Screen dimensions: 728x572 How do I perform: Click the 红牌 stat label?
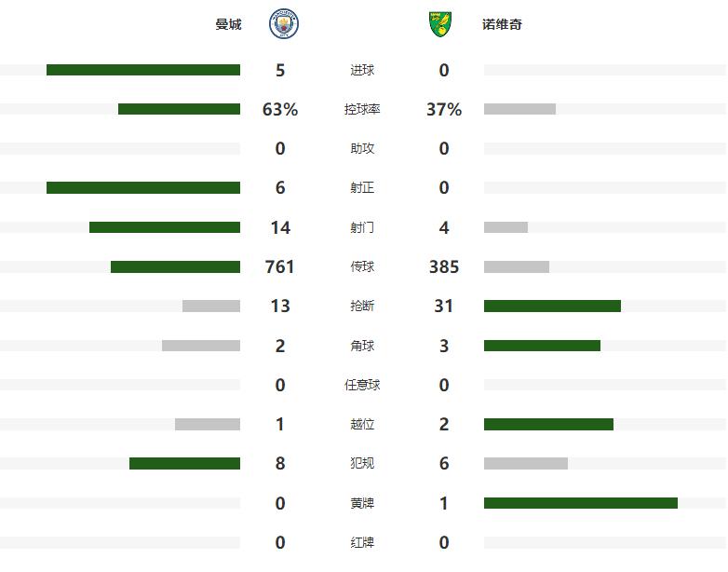pyautogui.click(x=362, y=542)
